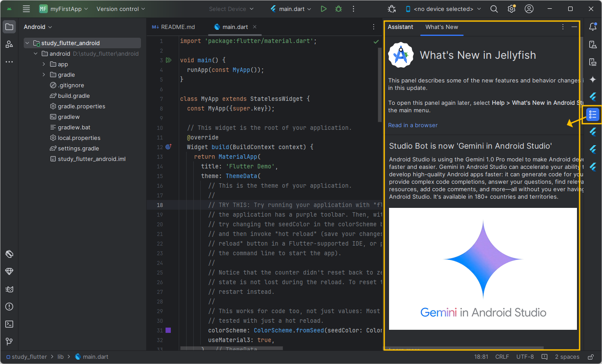The width and height of the screenshot is (602, 364).
Task: Open Terminal tool window
Action: (9, 324)
